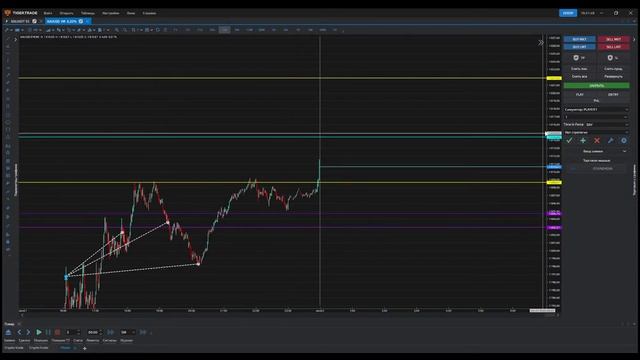Click BUY LMT button
This screenshot has height=360, width=640.
[x=580, y=47]
